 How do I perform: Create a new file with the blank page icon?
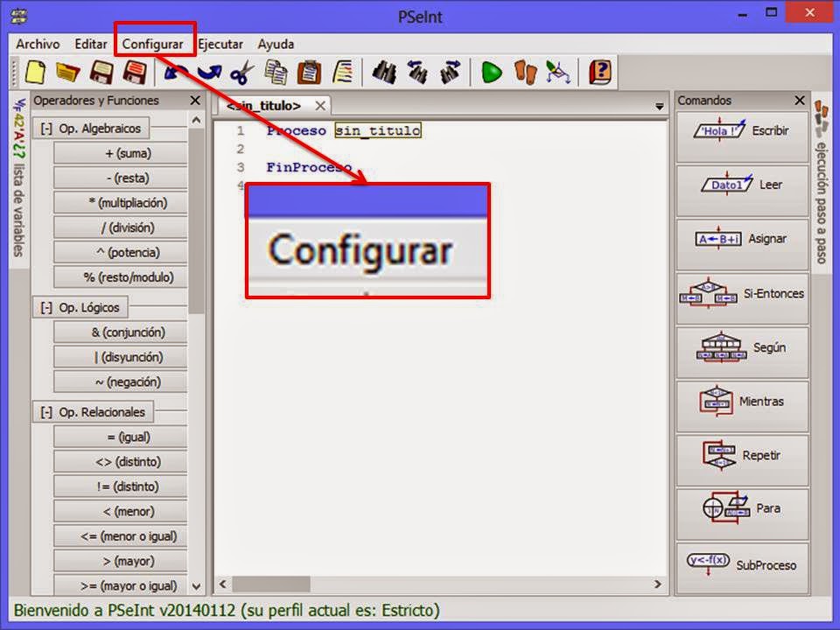point(35,72)
